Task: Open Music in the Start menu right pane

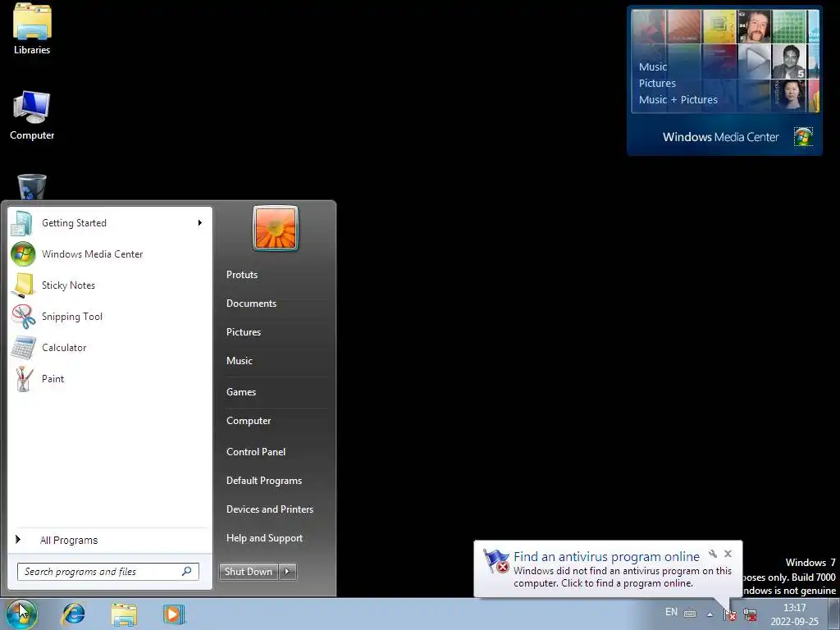Action: tap(240, 361)
